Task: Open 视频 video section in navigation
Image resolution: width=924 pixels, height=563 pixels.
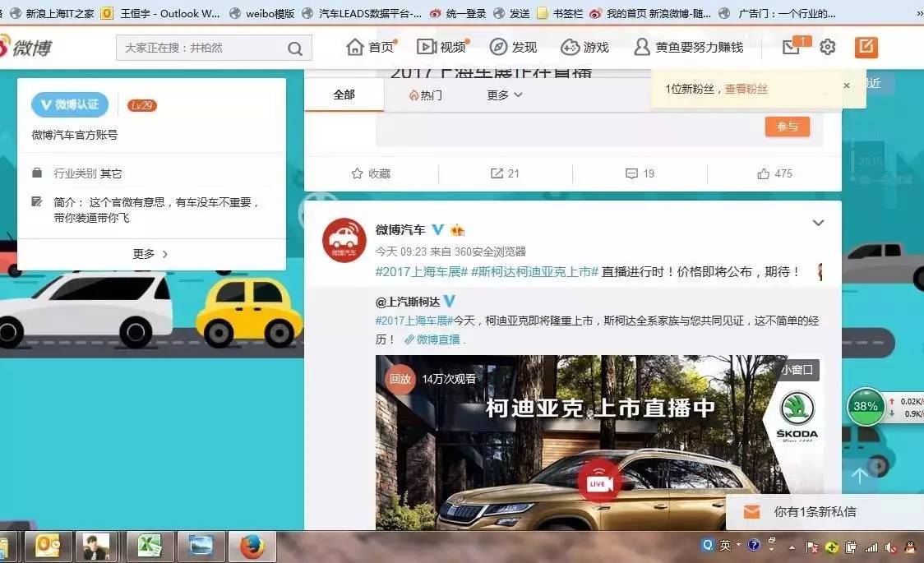Action: [x=442, y=47]
